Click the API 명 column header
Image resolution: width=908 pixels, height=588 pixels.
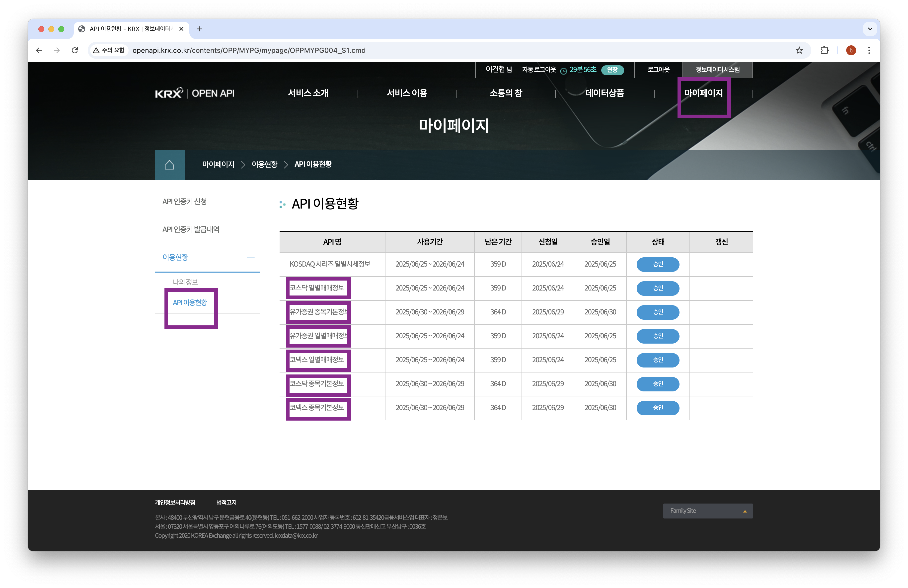coord(332,242)
